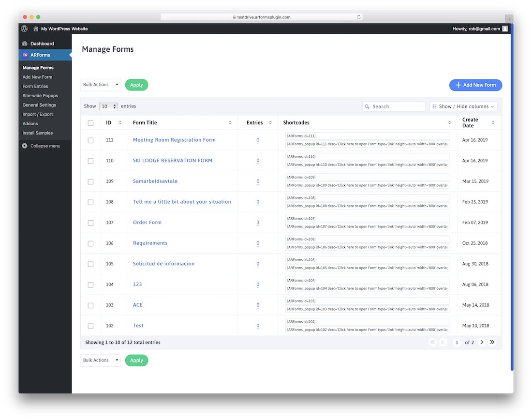Click the magnifier icon in Search box
532x420 pixels.
[x=367, y=106]
